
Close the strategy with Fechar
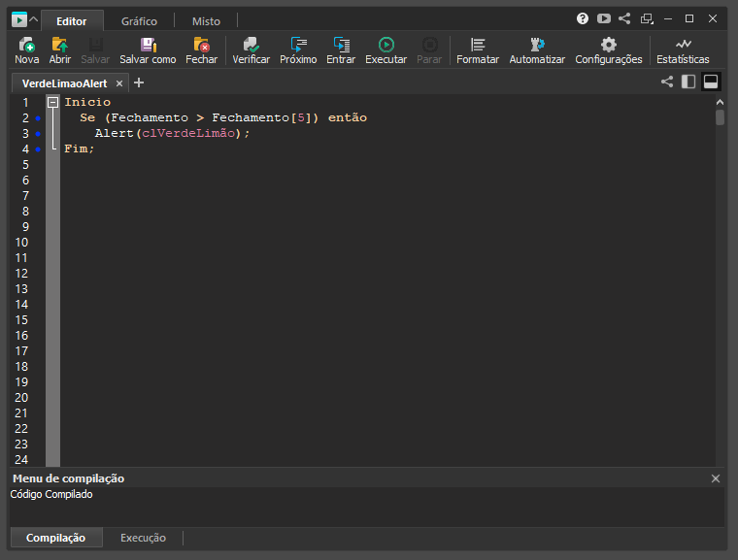[201, 50]
